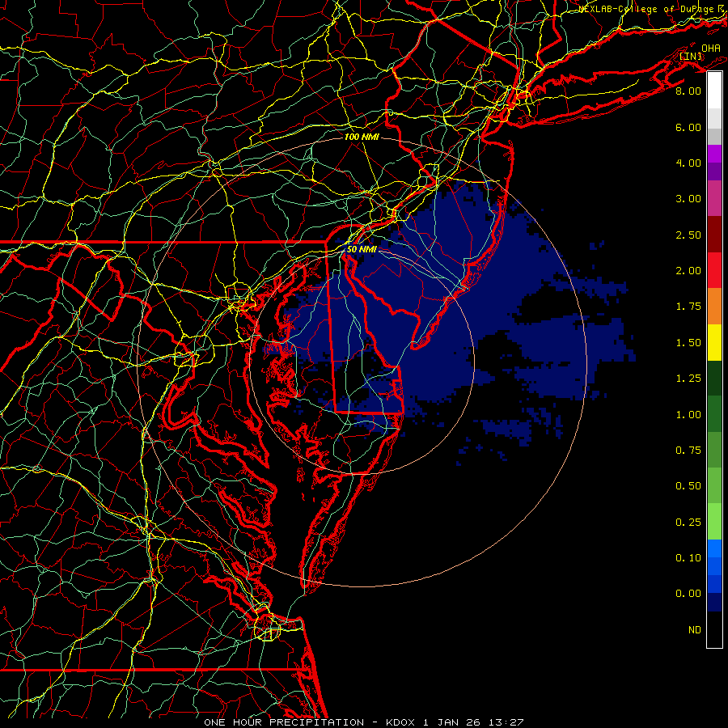Select the KDOX station identifier
728x728 pixels.
400,722
